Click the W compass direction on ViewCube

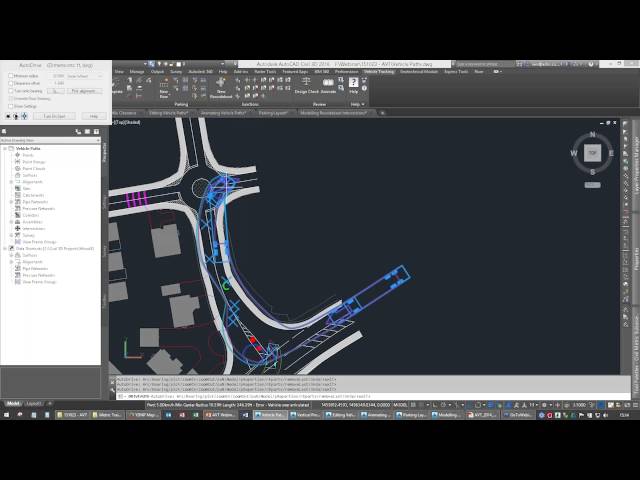click(x=574, y=153)
